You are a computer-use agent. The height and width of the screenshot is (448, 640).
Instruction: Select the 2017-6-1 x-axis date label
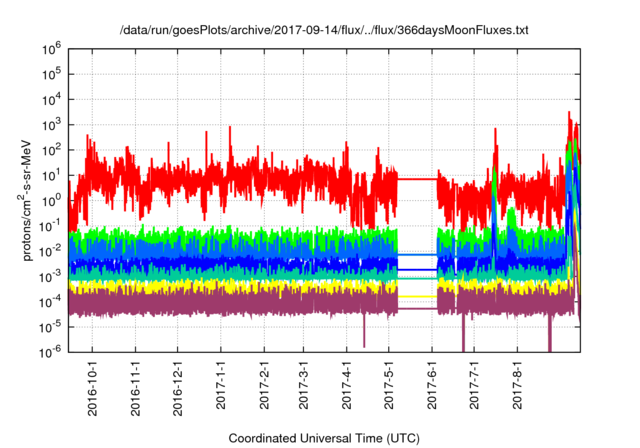point(432,385)
